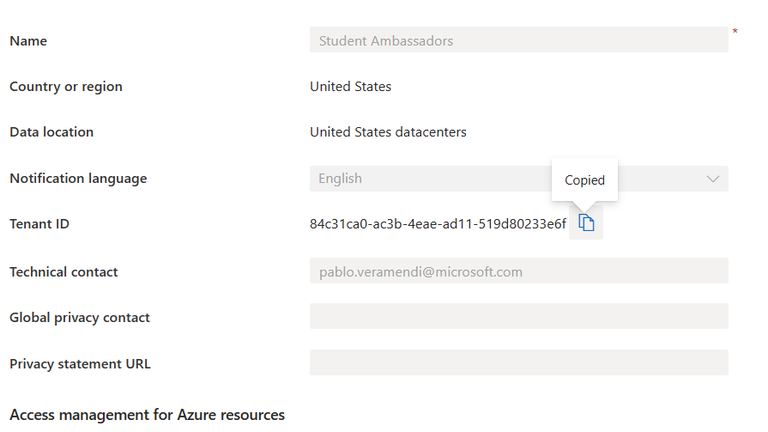Screen dimensions: 768x432
Task: Select the United States country value
Action: pos(350,87)
